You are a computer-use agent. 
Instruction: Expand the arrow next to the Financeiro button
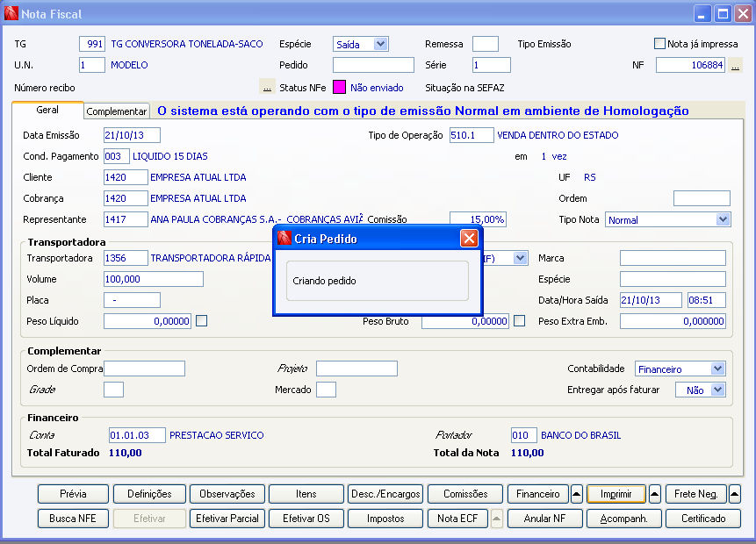point(576,494)
